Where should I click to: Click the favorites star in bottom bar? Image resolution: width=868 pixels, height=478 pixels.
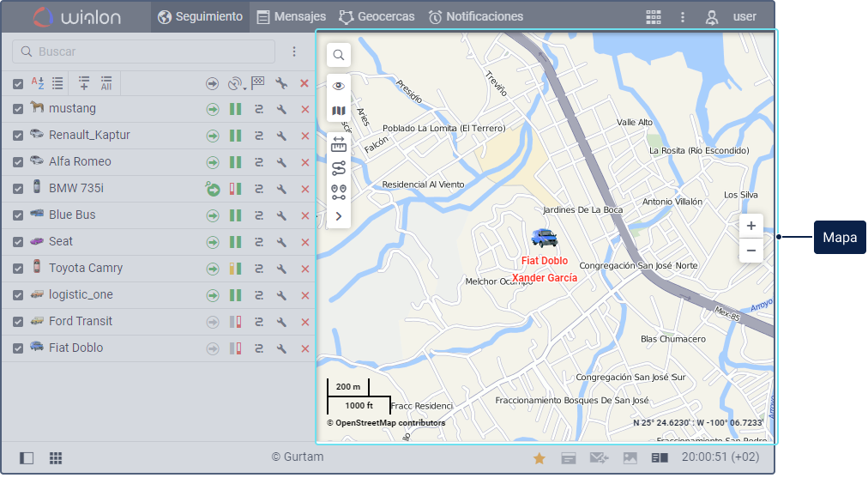pos(539,458)
